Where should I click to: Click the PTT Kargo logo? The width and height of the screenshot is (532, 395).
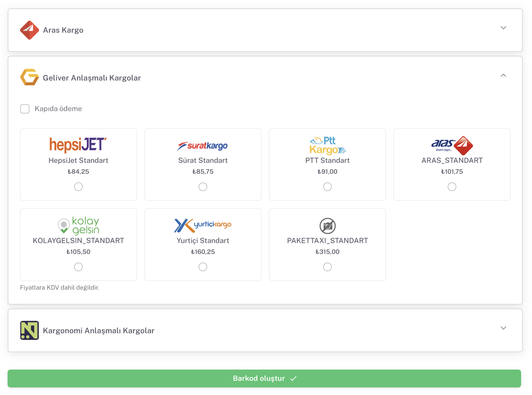click(x=327, y=145)
